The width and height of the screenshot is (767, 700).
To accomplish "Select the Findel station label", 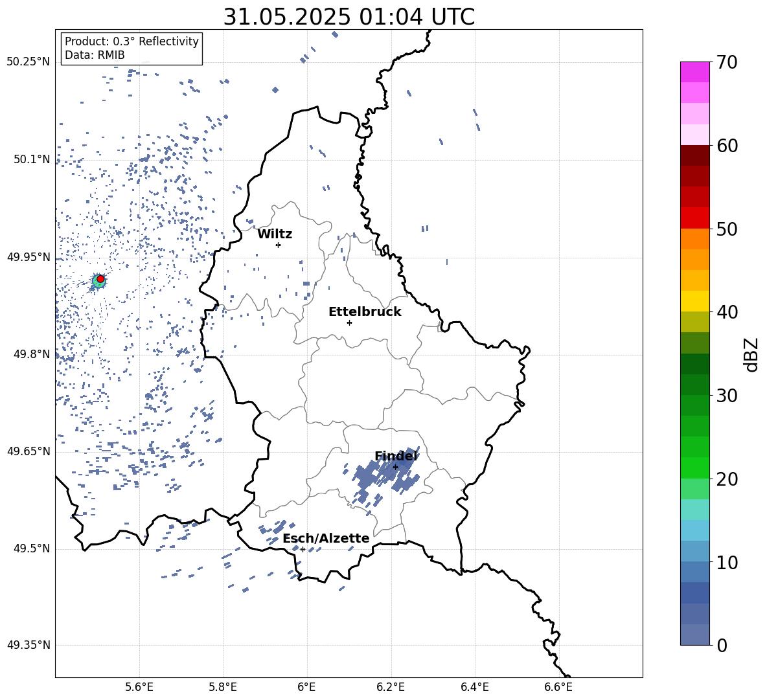I will pyautogui.click(x=396, y=456).
